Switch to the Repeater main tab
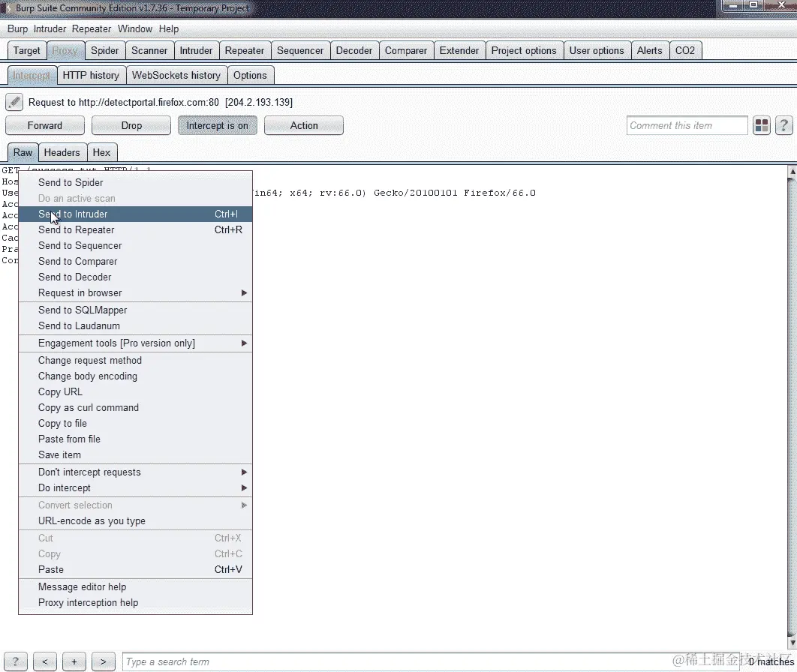Image resolution: width=797 pixels, height=672 pixels. click(245, 50)
